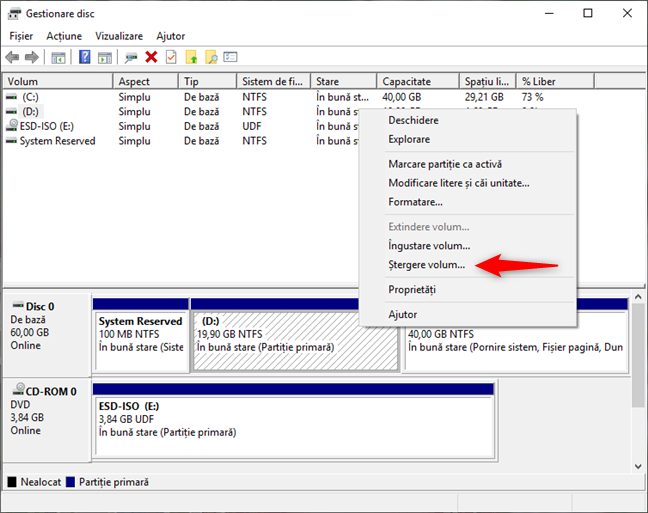Maximize the Gestionare disc window
Viewport: 648px width, 513px height.
[588, 13]
